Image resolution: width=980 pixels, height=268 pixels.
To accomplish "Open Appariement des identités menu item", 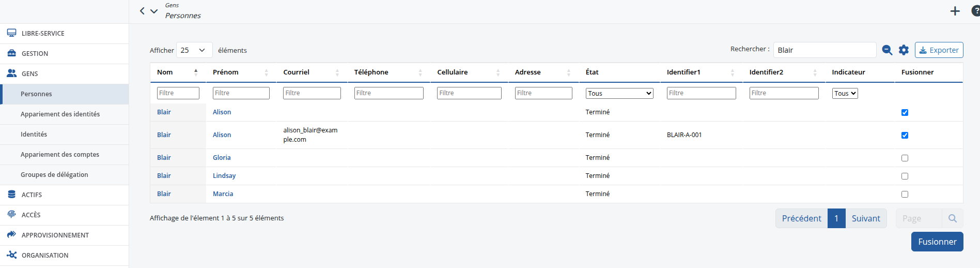I will (x=60, y=114).
